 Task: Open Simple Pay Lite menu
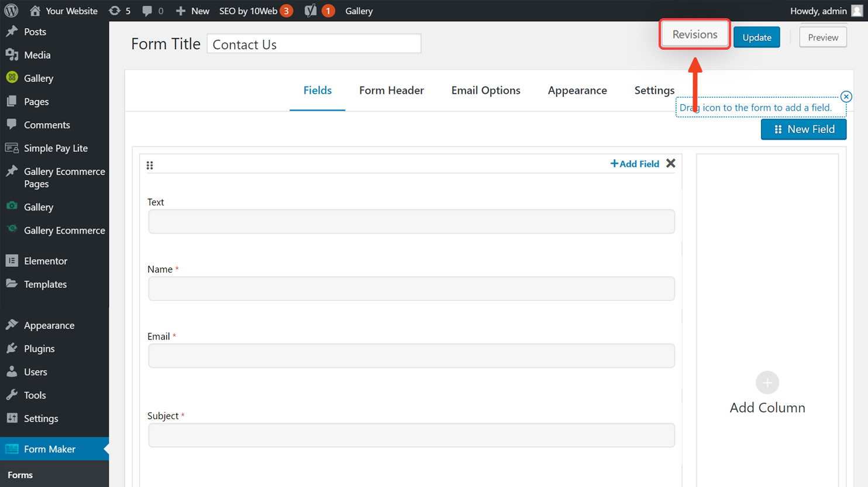[54, 148]
